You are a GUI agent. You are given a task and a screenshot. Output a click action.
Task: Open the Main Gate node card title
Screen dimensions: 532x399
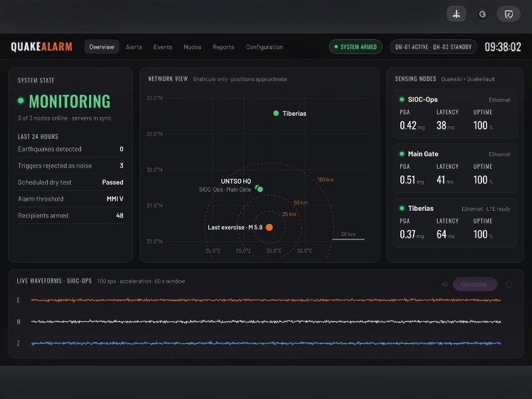coord(423,154)
